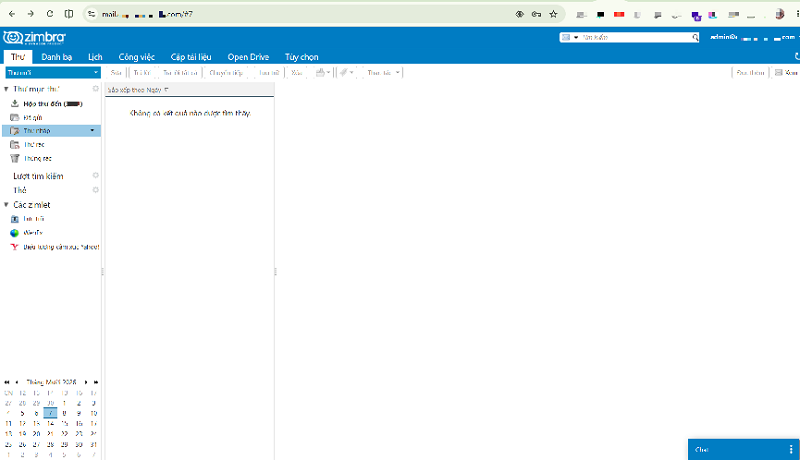Open the Chat panel options menu

791,449
